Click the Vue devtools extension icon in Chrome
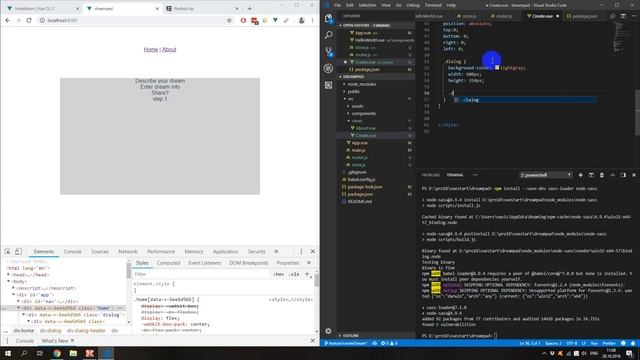Viewport: 640px width, 360px height. (x=276, y=20)
